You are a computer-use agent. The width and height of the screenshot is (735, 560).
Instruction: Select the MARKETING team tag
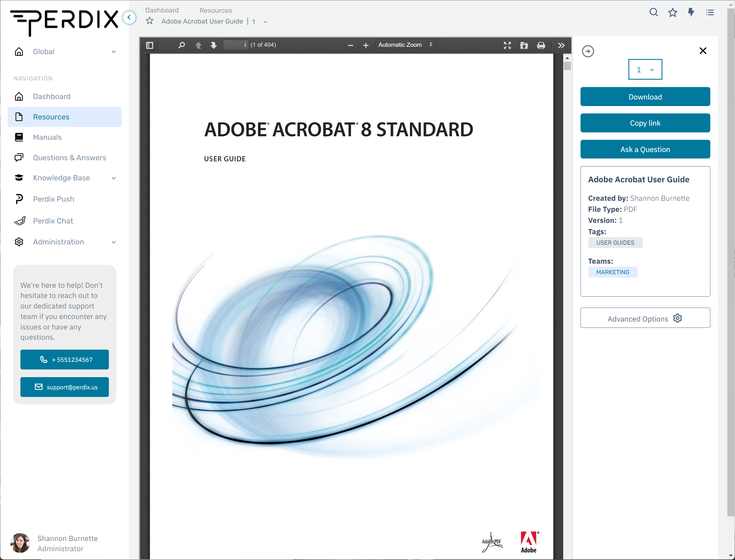click(x=613, y=272)
